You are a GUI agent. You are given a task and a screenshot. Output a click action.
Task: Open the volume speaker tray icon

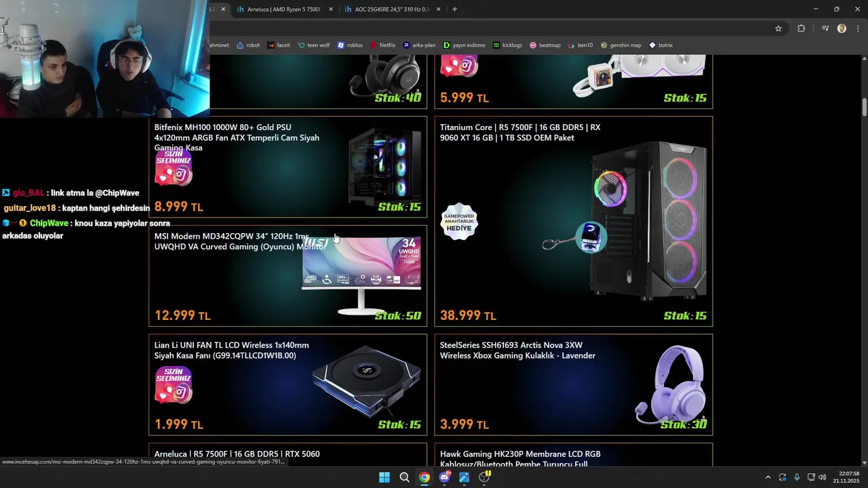(823, 477)
